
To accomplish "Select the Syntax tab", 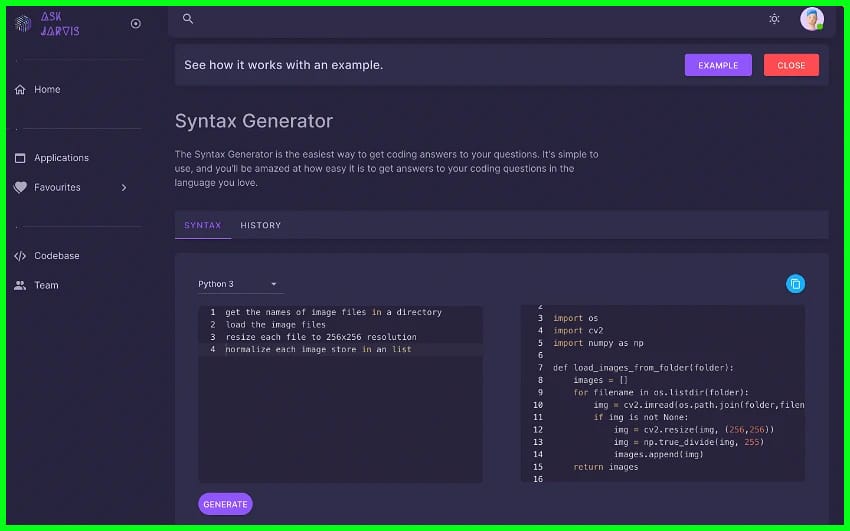I will [202, 225].
